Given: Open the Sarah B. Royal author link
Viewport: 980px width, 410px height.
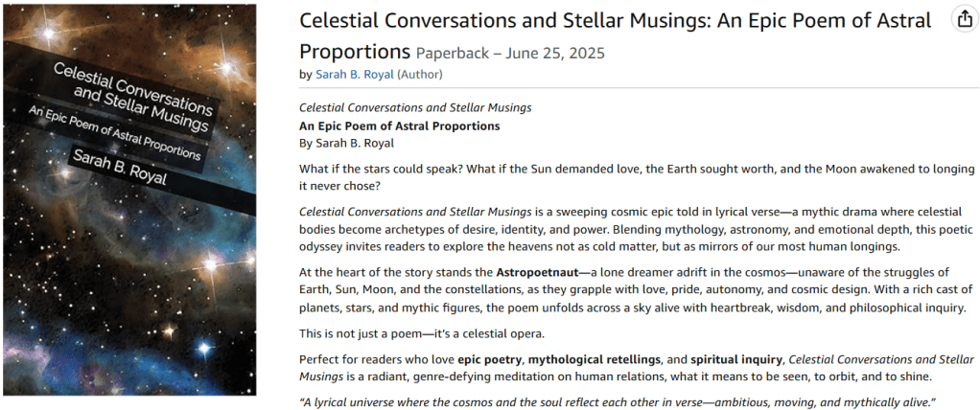Looking at the screenshot, I should click(354, 74).
